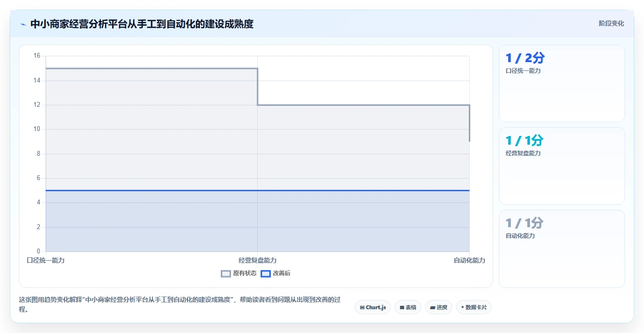The width and height of the screenshot is (644, 333).
Task: Click the gray 1 / 1分 score value
Action: [x=525, y=223]
